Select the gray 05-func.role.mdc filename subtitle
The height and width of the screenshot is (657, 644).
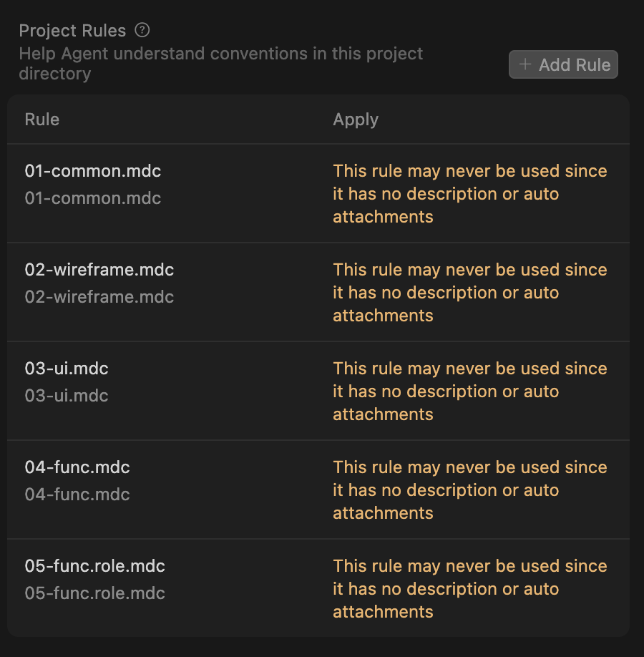pyautogui.click(x=95, y=593)
